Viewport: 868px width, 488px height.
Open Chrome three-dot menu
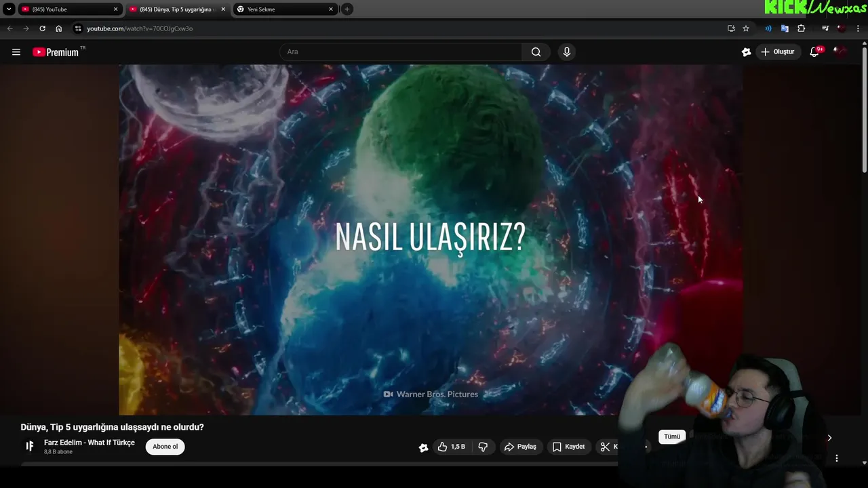(858, 28)
